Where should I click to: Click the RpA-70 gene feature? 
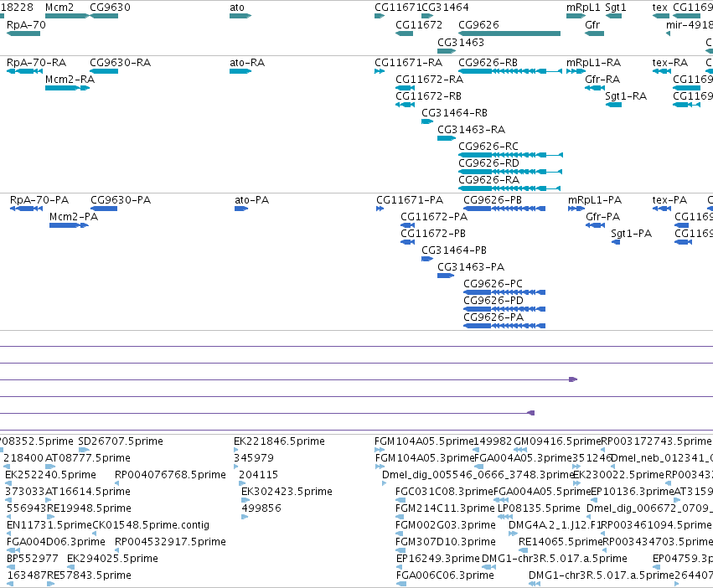pyautogui.click(x=23, y=34)
